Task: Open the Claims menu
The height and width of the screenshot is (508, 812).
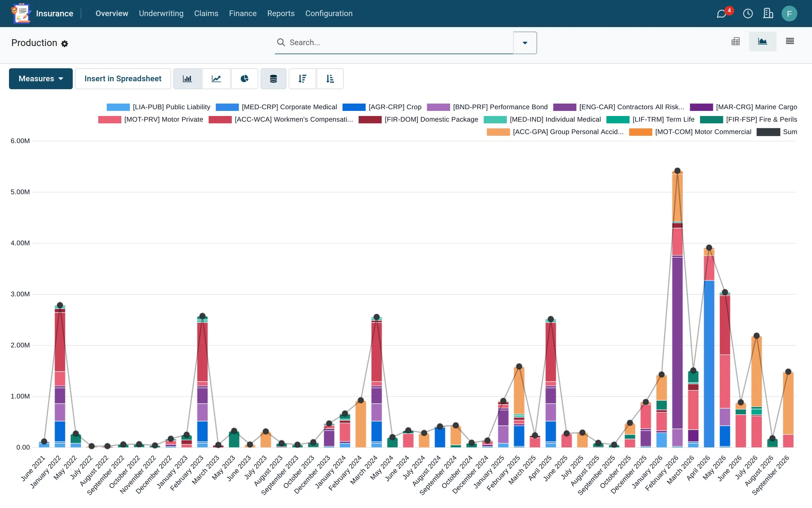Action: click(206, 14)
